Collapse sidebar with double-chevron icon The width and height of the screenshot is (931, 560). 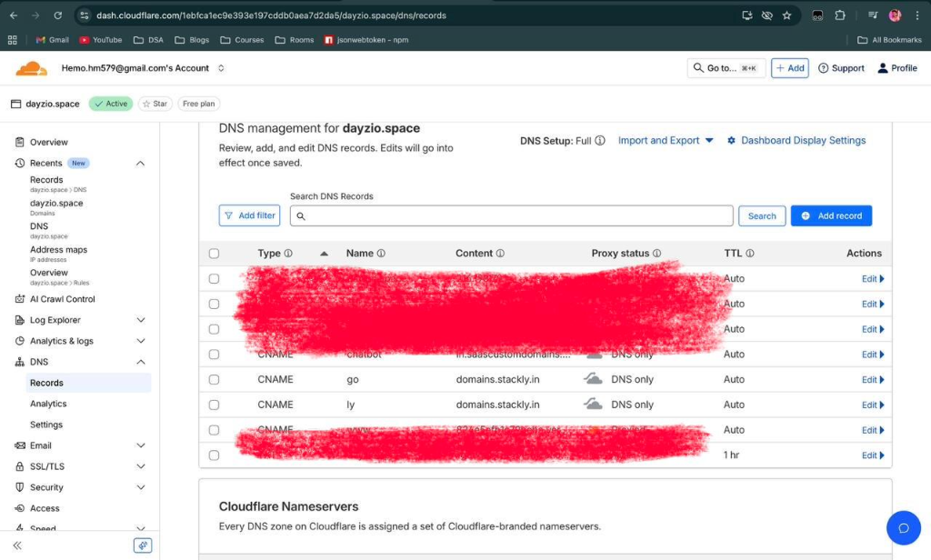tap(17, 545)
